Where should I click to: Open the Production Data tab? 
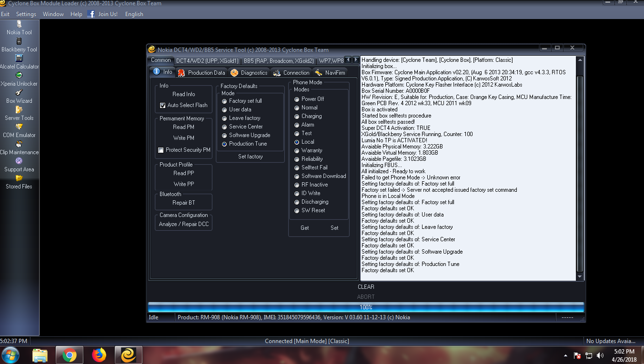pyautogui.click(x=201, y=72)
